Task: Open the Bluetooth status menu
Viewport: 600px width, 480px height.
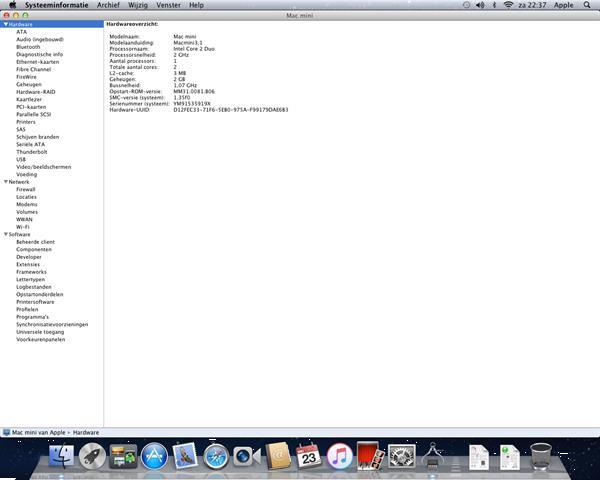Action: click(494, 5)
